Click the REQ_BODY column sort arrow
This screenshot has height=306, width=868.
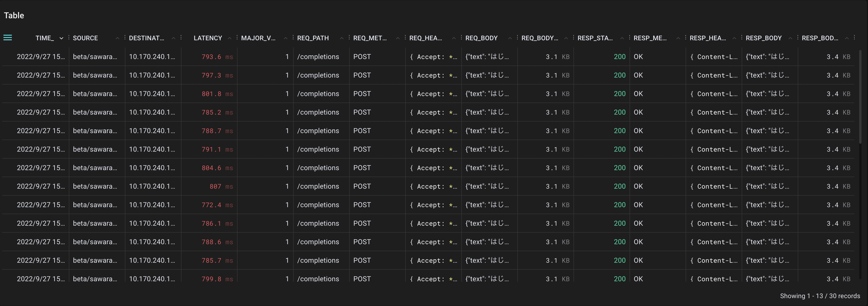510,38
